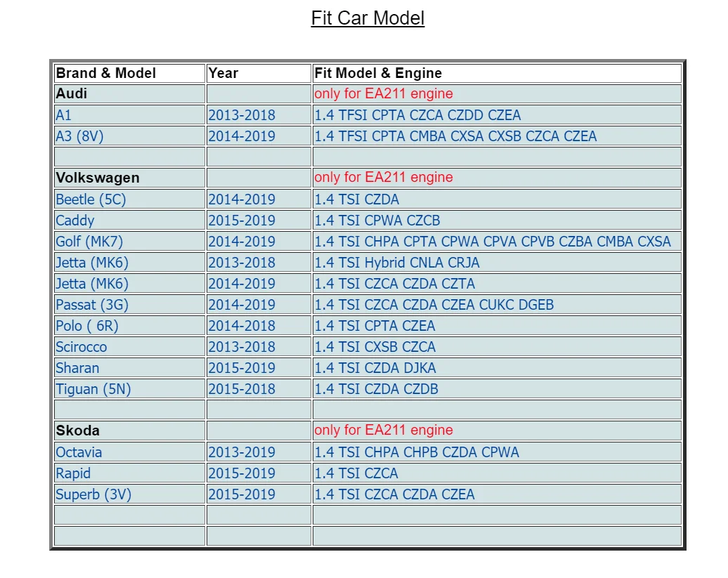Click the 'Fit Car Model' heading
This screenshot has height=578, width=728.
(368, 18)
